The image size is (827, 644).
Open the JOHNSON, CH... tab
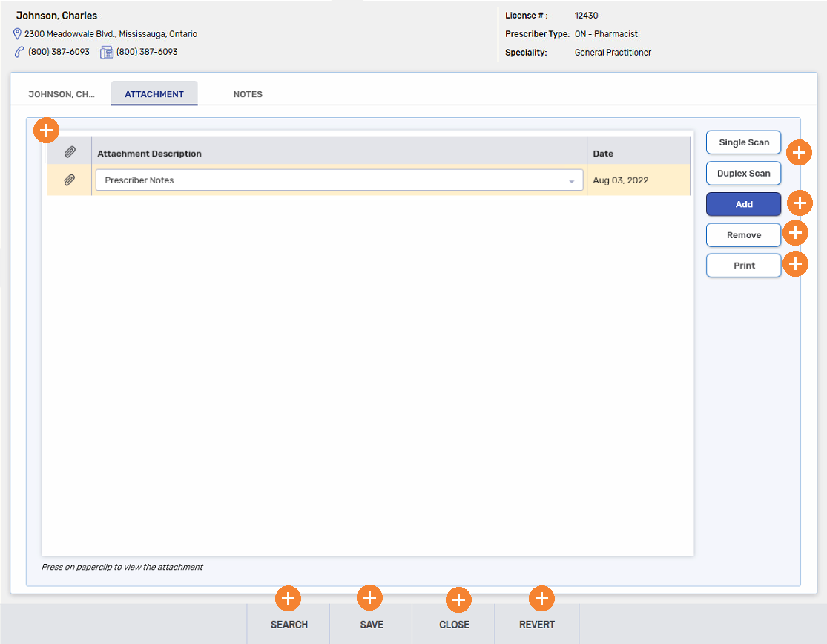[62, 94]
